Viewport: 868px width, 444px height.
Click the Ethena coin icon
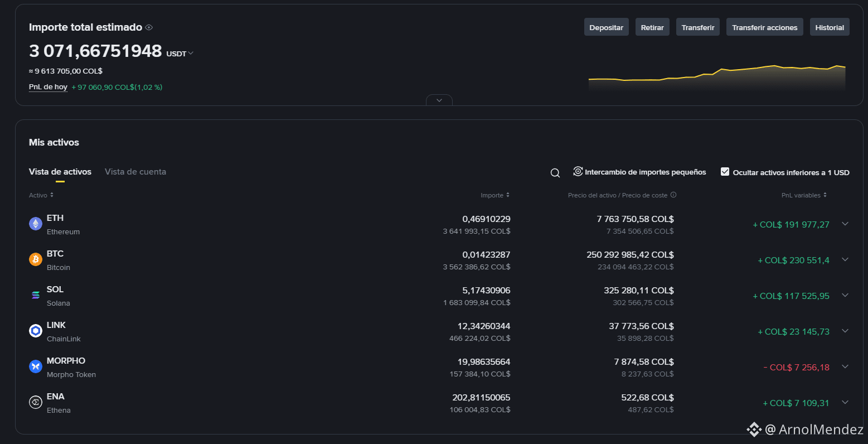[36, 402]
